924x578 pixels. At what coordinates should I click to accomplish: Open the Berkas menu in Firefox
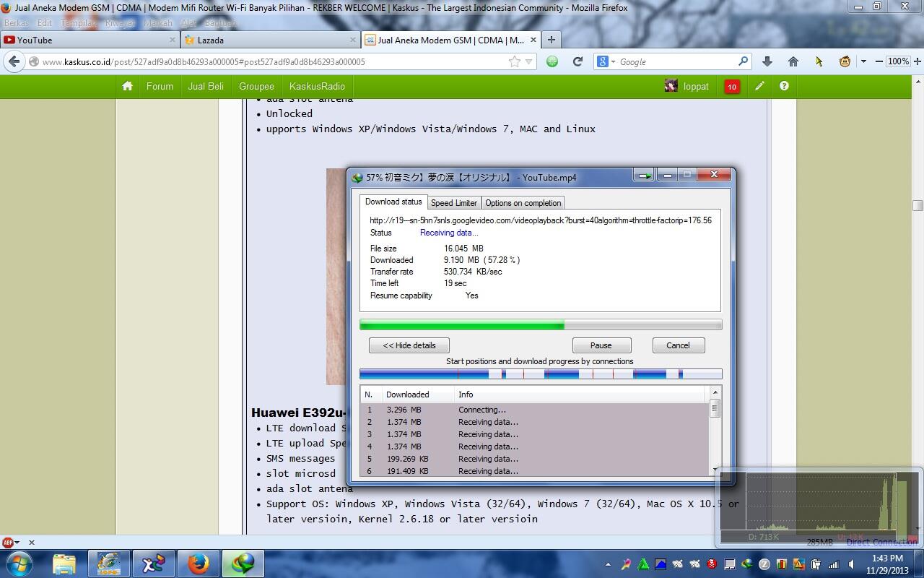point(17,23)
